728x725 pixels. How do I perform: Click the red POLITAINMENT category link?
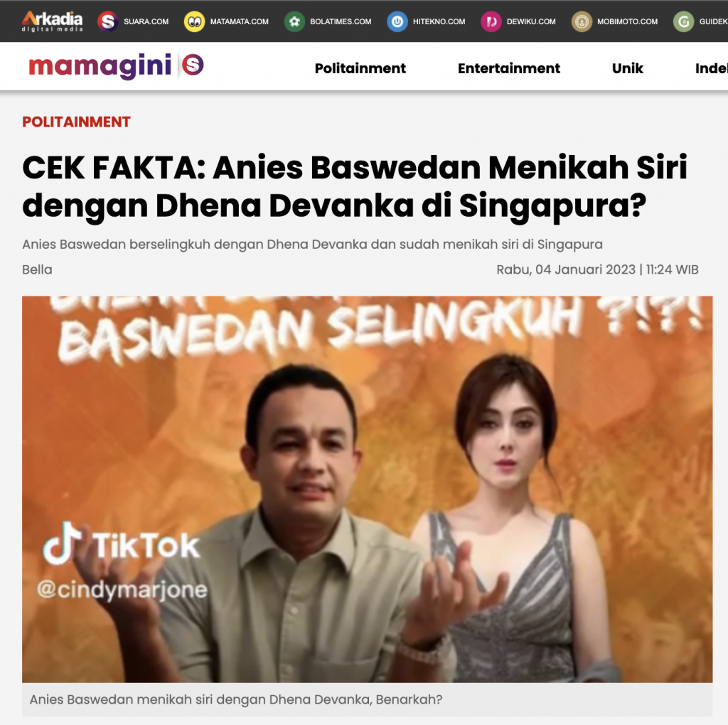pyautogui.click(x=77, y=122)
